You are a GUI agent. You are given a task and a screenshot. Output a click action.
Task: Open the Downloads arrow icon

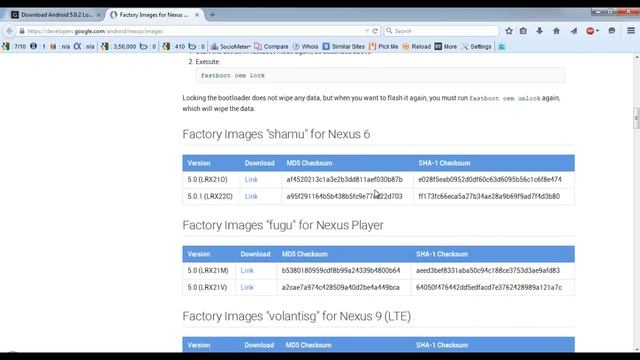[x=540, y=31]
